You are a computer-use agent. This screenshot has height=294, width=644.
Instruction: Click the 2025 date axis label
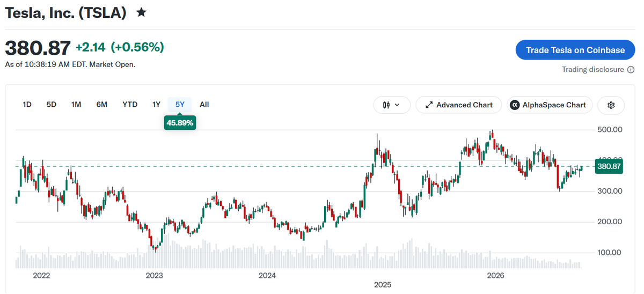[x=383, y=284]
